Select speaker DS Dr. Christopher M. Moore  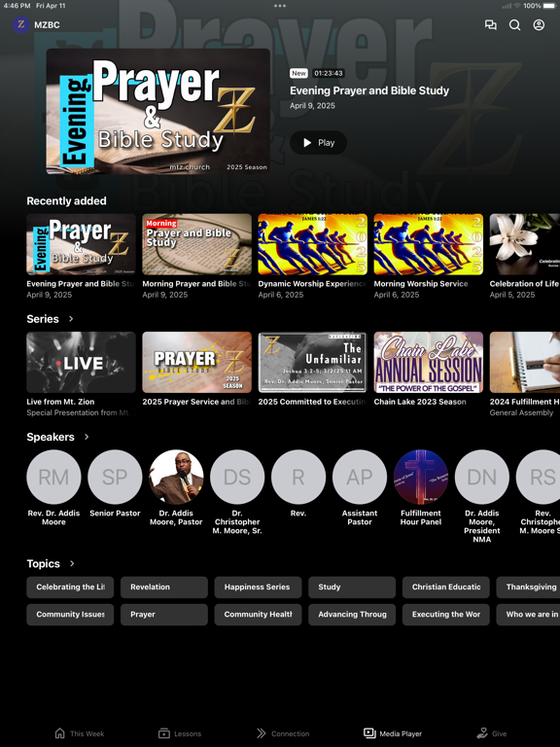coord(237,477)
